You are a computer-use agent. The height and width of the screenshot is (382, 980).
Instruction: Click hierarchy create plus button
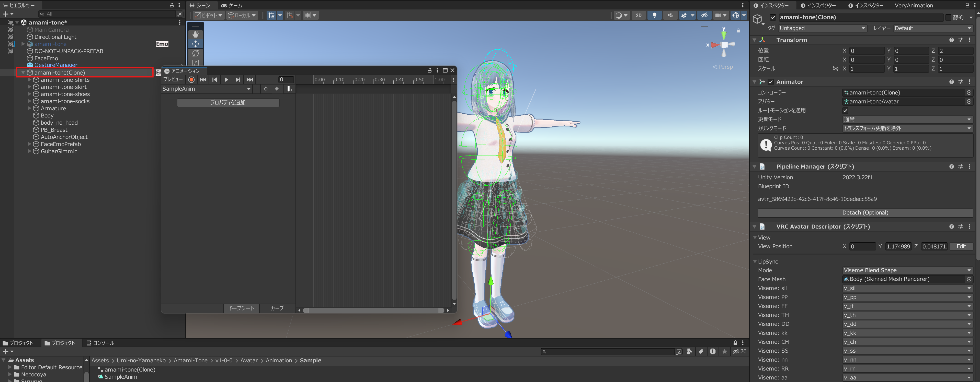6,14
